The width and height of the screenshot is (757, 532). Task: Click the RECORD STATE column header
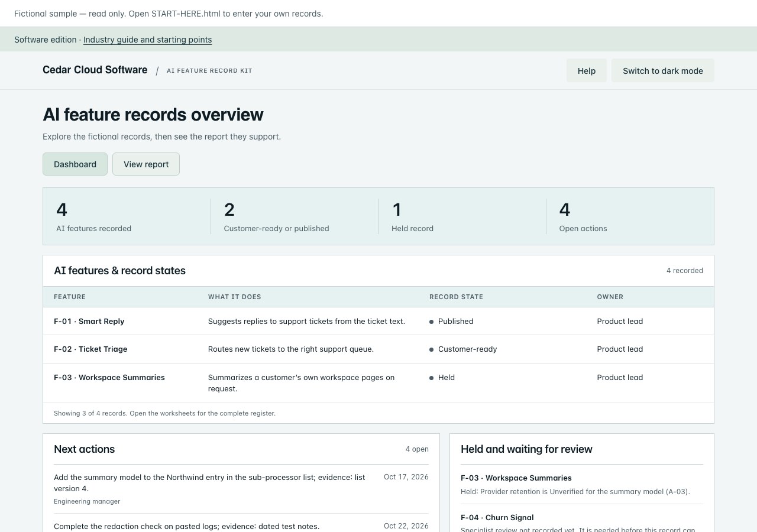click(x=456, y=297)
